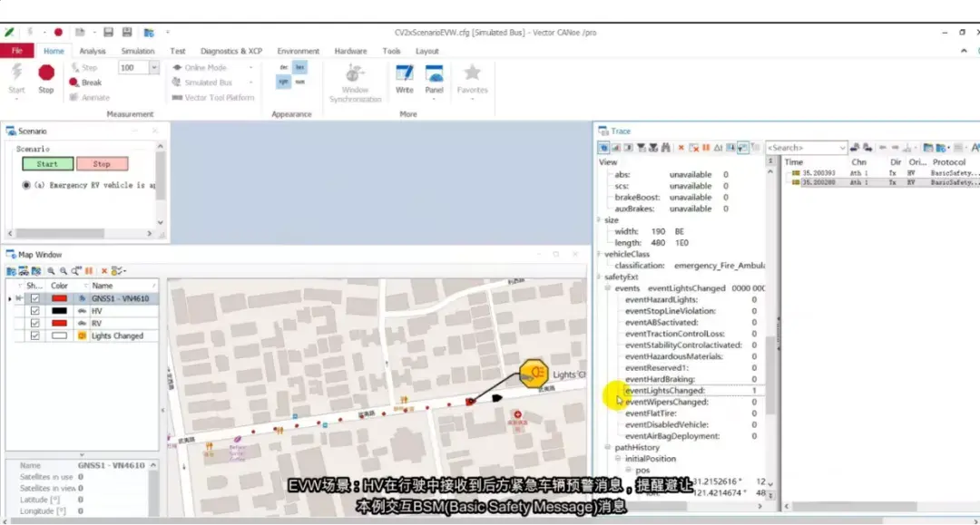Image resolution: width=980 pixels, height=525 pixels.
Task: Open Trace search with the binoculars icon
Action: click(664, 147)
